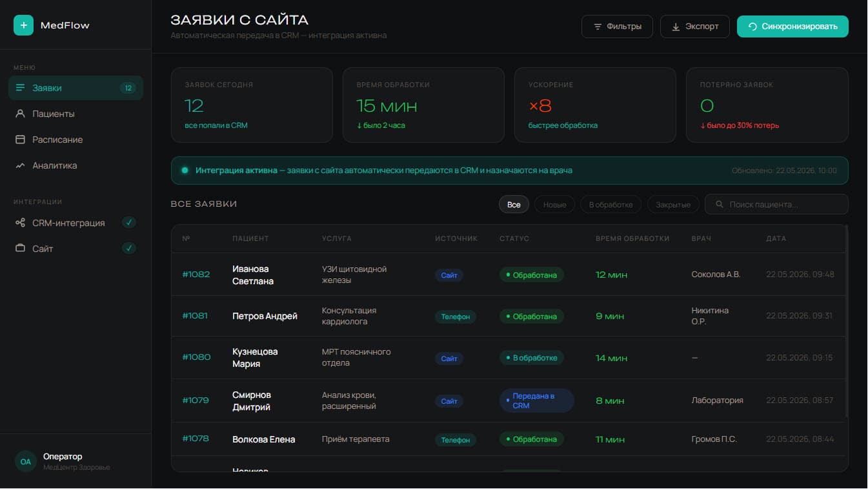This screenshot has width=868, height=489.
Task: Open request #1078
Action: click(x=196, y=439)
